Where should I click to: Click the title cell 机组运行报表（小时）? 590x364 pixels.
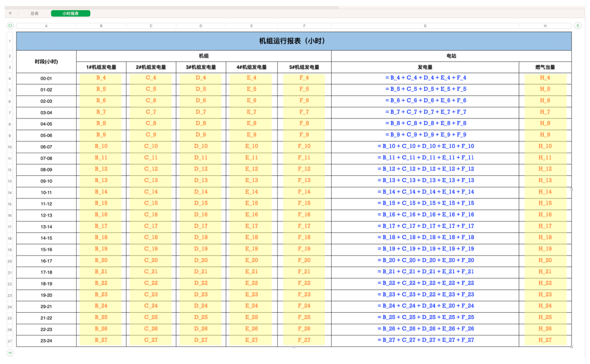click(x=293, y=41)
